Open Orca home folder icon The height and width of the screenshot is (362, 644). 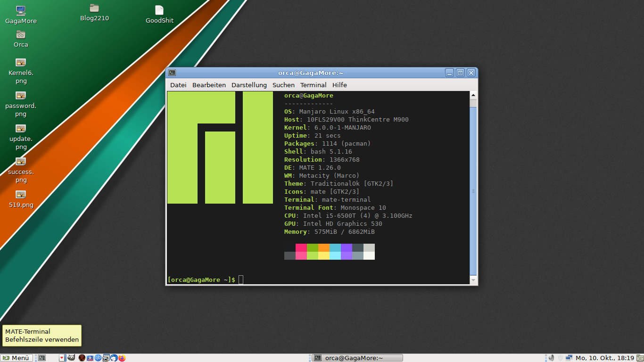coord(21,39)
